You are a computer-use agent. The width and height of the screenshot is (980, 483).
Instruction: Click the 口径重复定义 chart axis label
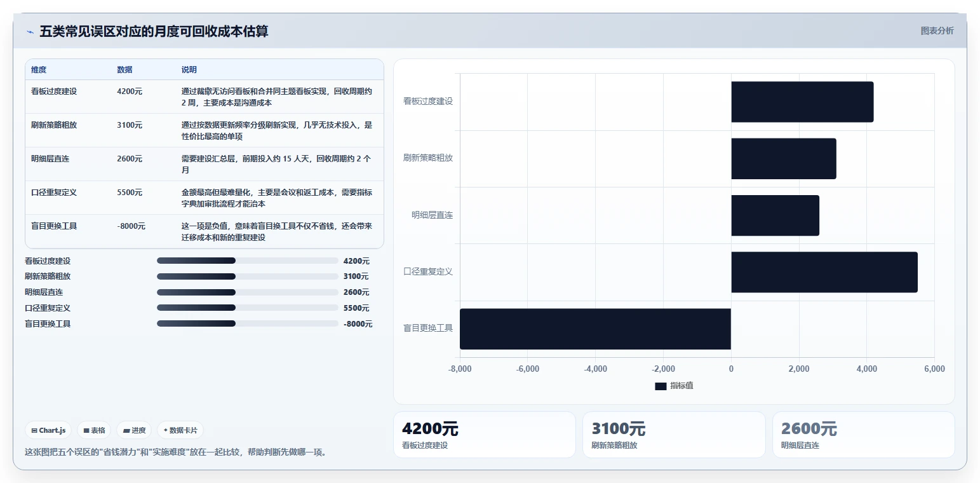tap(428, 272)
